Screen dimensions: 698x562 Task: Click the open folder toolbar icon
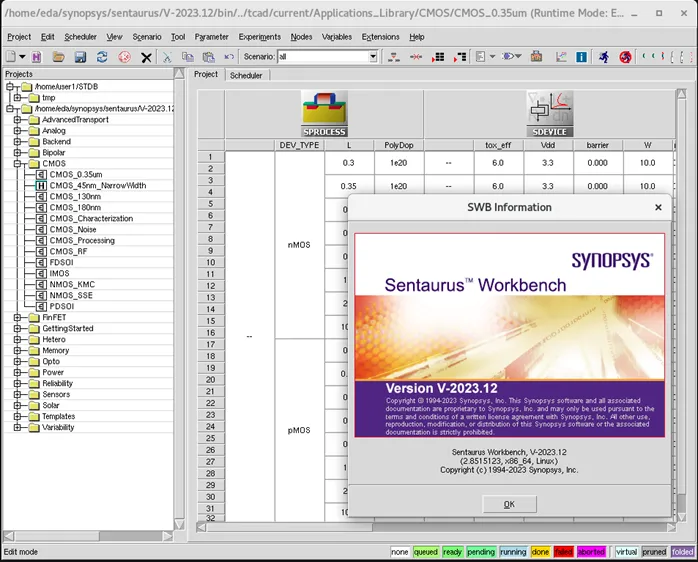58,57
